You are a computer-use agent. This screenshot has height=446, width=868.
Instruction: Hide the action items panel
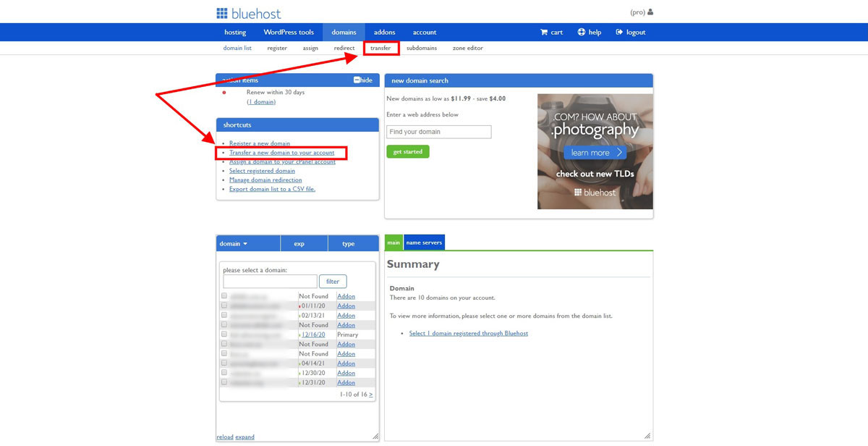point(363,80)
